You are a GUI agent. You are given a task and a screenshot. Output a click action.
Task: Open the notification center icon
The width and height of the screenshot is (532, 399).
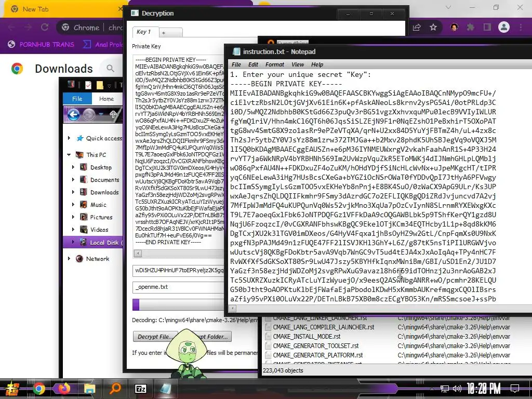(515, 389)
